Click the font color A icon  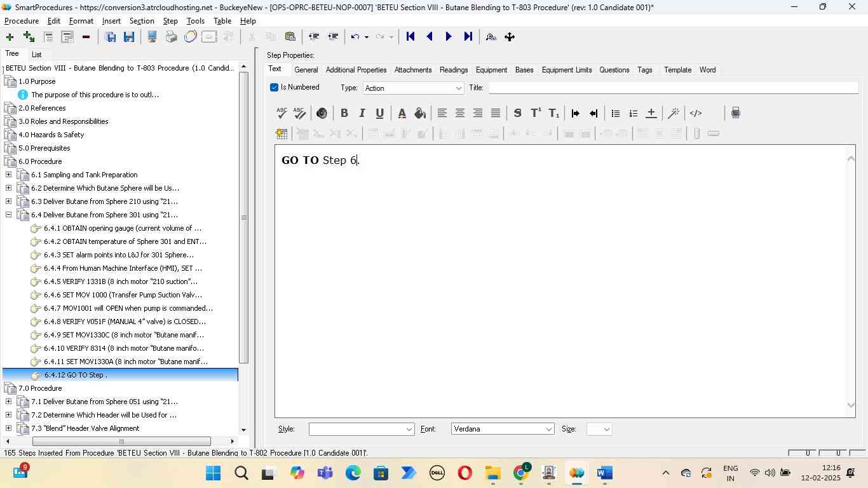[402, 113]
